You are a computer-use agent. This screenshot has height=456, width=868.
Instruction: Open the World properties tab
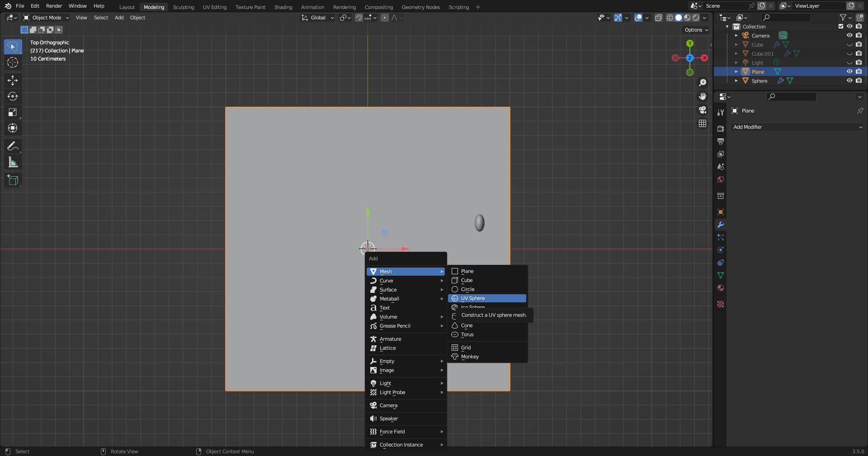click(721, 179)
